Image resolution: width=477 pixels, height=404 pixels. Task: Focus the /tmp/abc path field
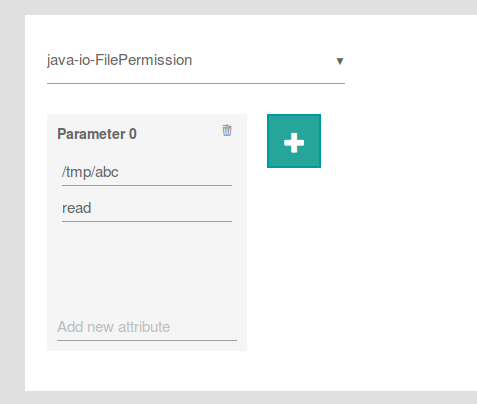147,172
